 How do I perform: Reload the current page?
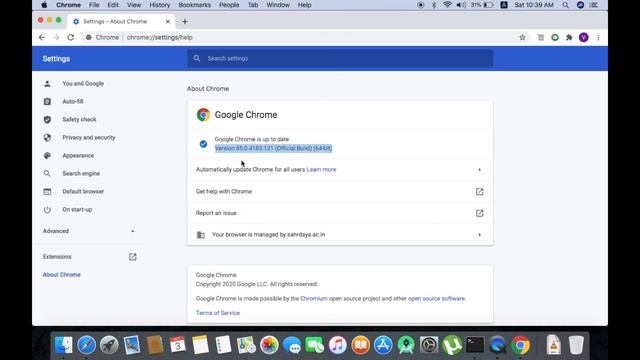click(71, 38)
